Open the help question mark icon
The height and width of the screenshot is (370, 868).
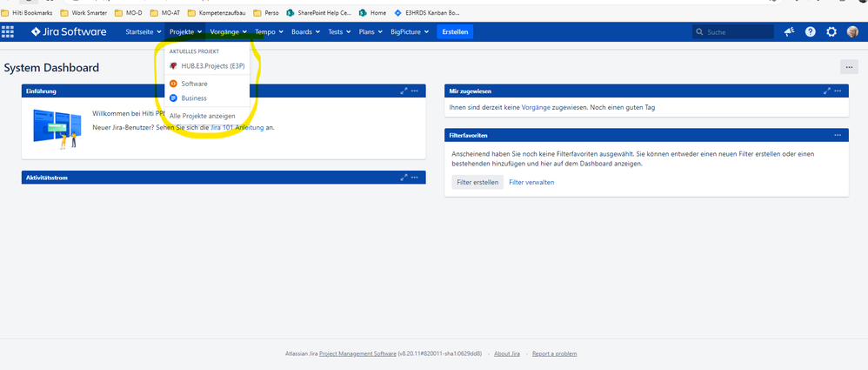coord(810,32)
